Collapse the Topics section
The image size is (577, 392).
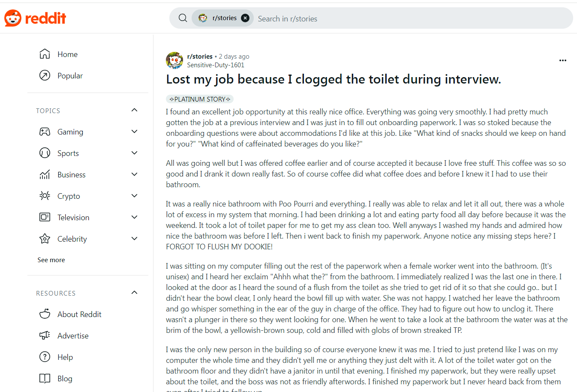click(x=134, y=110)
